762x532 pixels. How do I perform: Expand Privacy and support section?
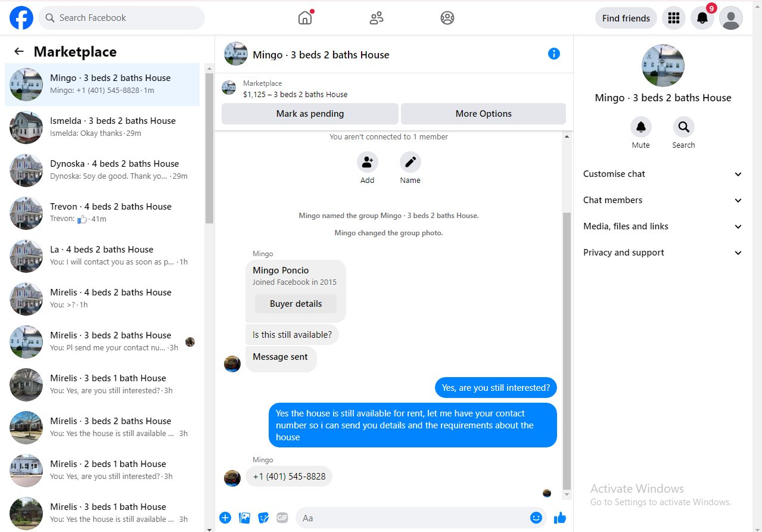663,253
